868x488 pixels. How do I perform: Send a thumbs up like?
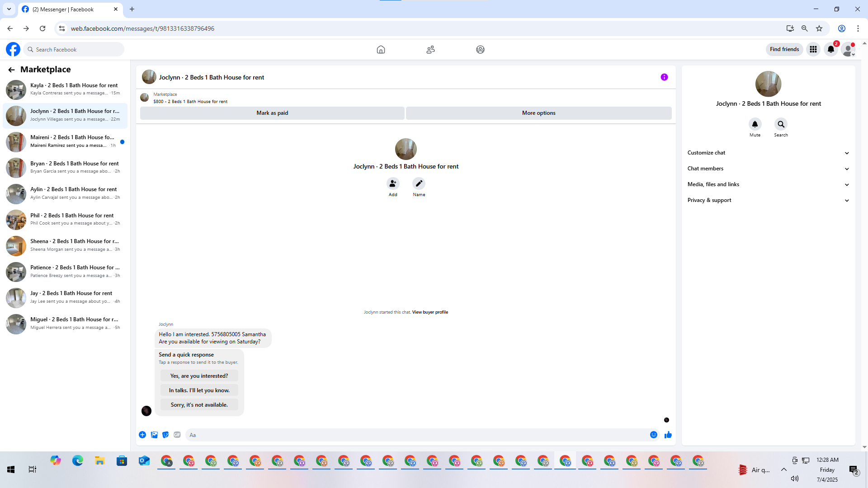[x=668, y=435]
